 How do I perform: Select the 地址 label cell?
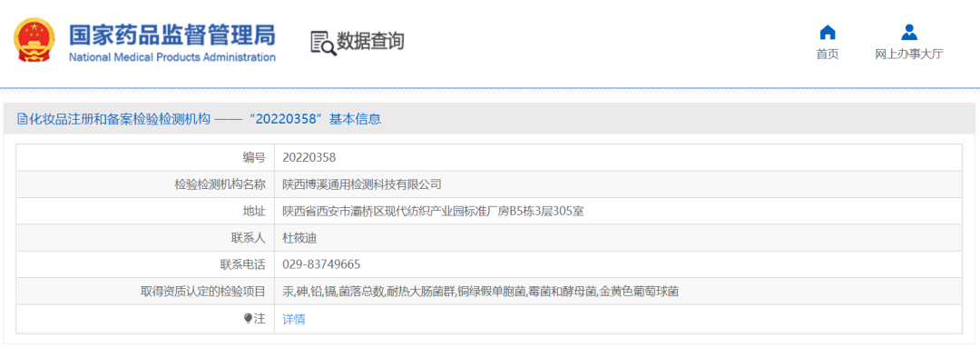click(145, 211)
